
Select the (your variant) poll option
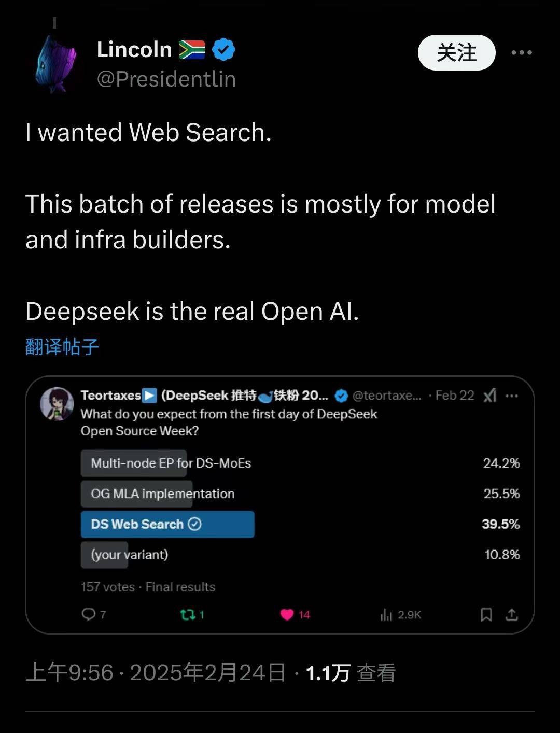130,555
